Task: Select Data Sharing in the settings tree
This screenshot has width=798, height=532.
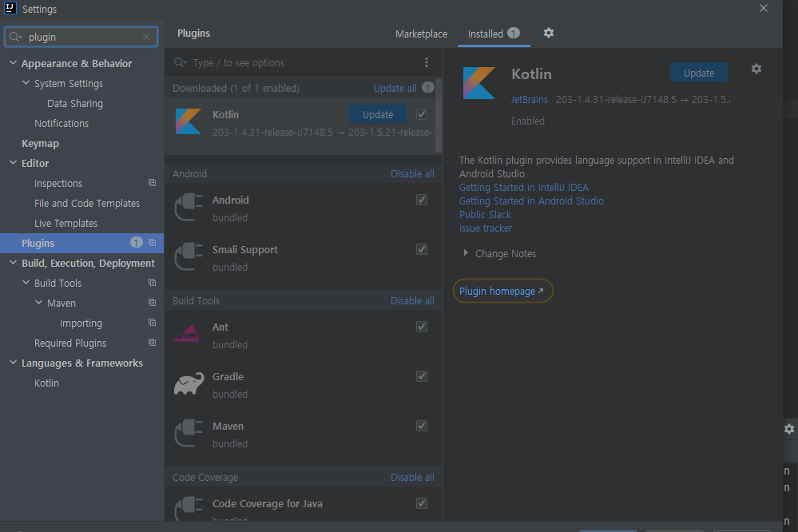Action: pos(75,104)
